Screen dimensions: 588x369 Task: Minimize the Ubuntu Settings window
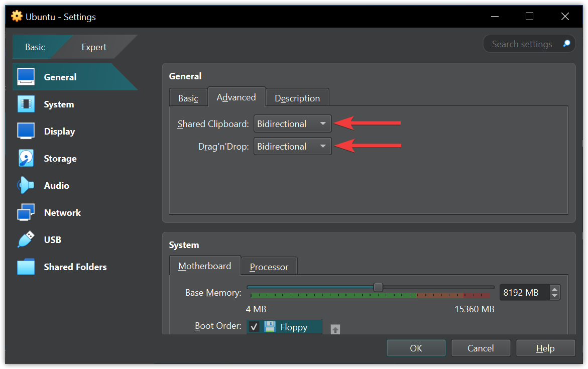coord(495,16)
